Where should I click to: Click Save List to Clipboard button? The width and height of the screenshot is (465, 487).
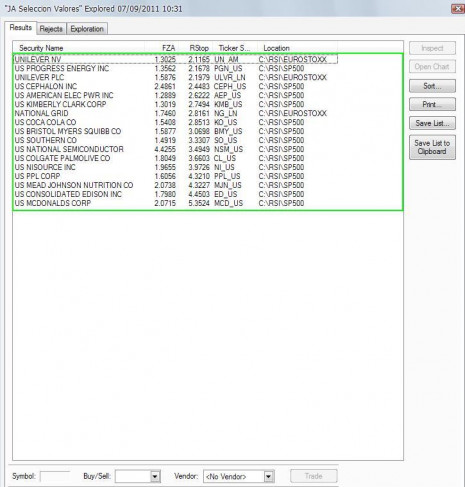click(432, 147)
